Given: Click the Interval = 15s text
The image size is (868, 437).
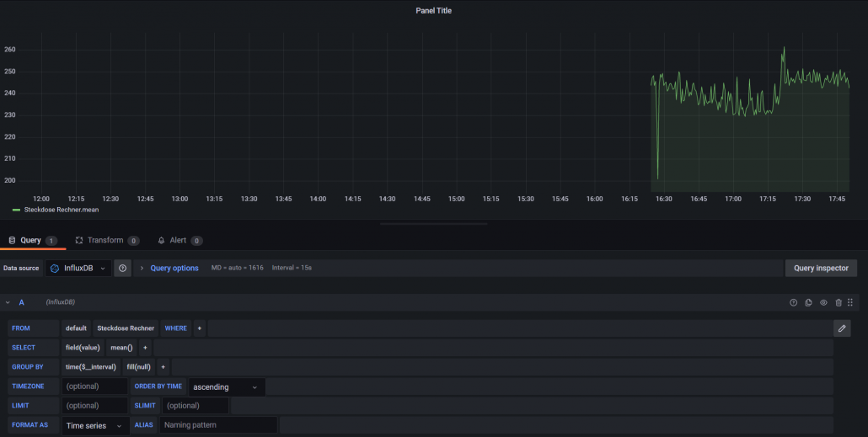Looking at the screenshot, I should 292,268.
